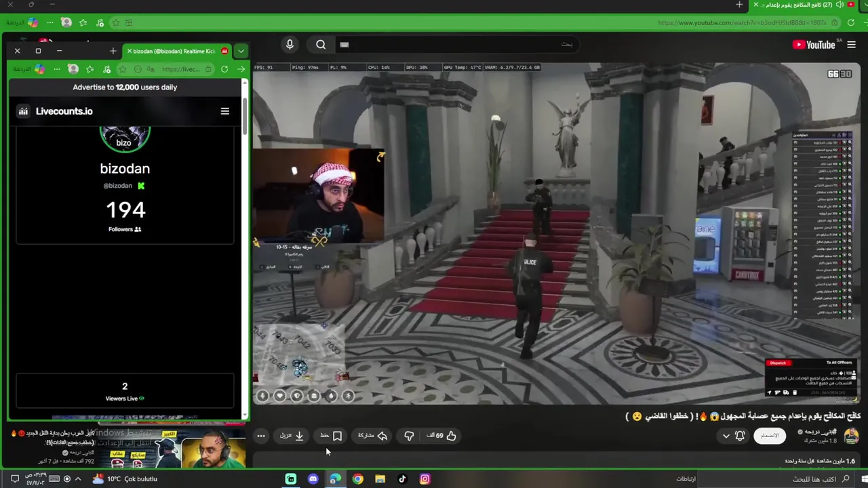Open the notification center icon in taskbar

tap(15, 479)
